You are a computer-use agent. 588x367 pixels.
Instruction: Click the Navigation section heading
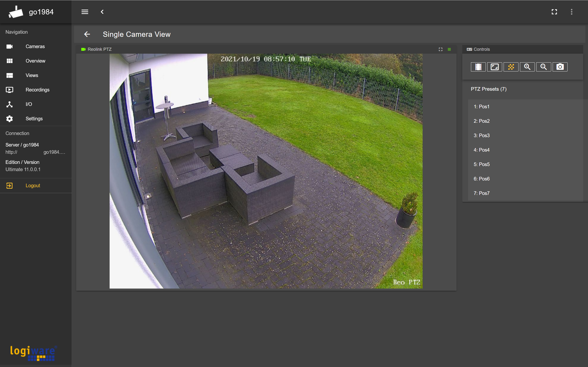[x=17, y=32]
